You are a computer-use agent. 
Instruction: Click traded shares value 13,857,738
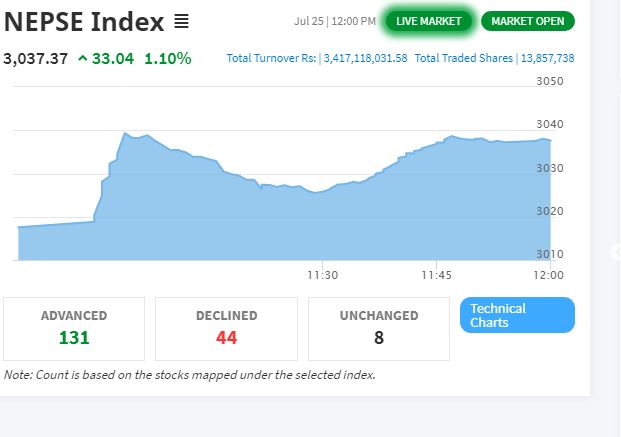pyautogui.click(x=547, y=58)
